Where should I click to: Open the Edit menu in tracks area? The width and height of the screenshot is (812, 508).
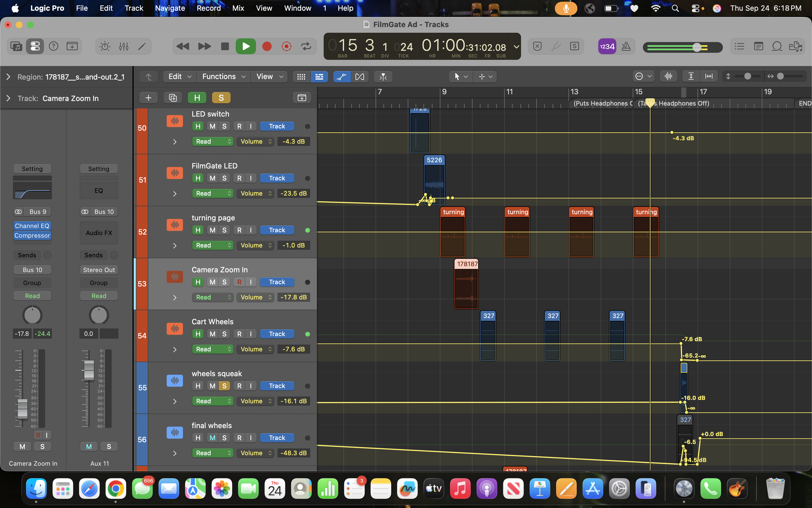pyautogui.click(x=180, y=76)
